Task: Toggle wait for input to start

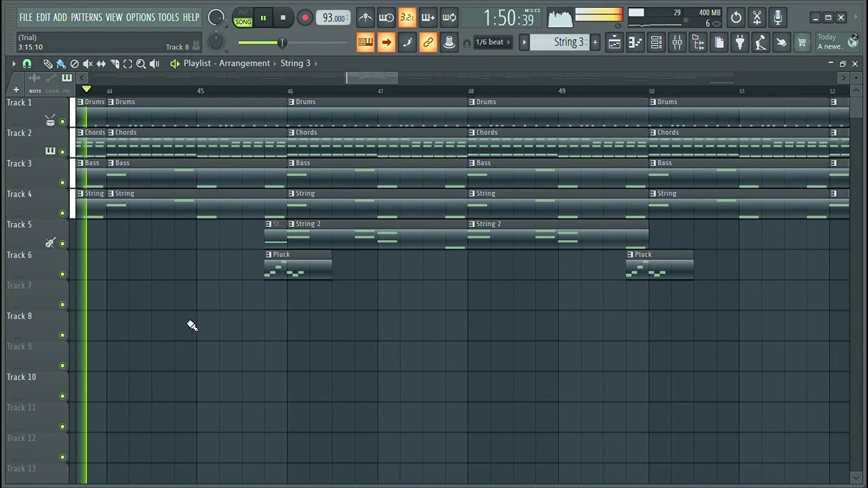Action: click(387, 18)
